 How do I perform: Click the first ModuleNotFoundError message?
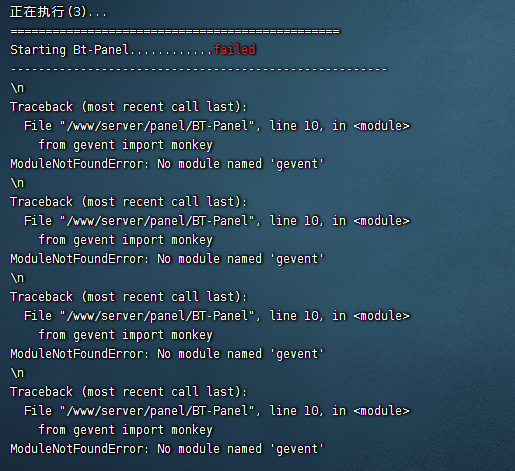[x=167, y=164]
